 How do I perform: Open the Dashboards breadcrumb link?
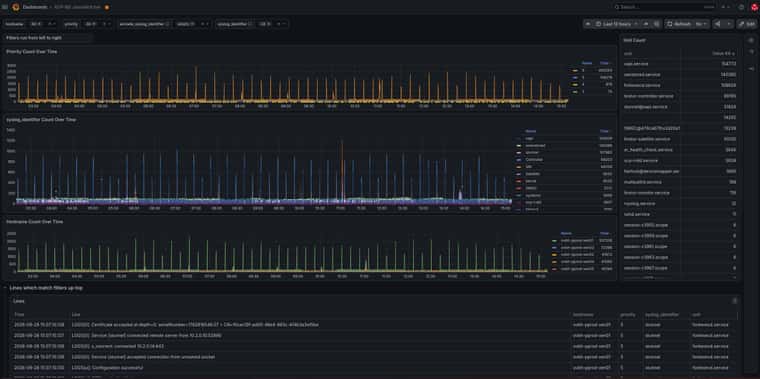coord(34,7)
